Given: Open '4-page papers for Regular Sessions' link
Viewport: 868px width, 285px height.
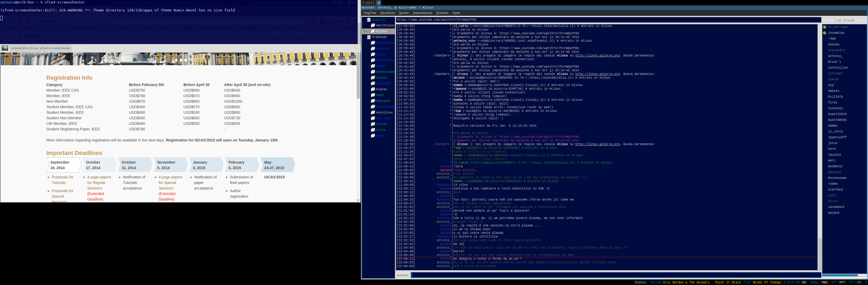Looking at the screenshot, I should pyautogui.click(x=99, y=183).
